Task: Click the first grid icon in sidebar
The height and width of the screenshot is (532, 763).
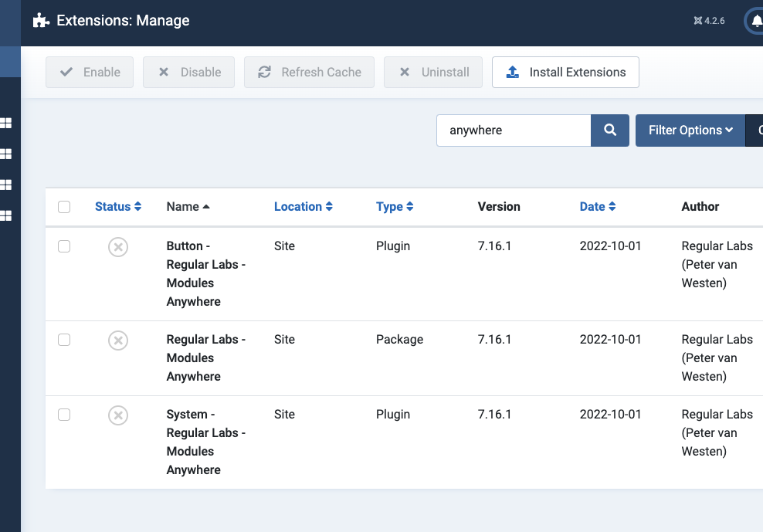Action: tap(6, 123)
